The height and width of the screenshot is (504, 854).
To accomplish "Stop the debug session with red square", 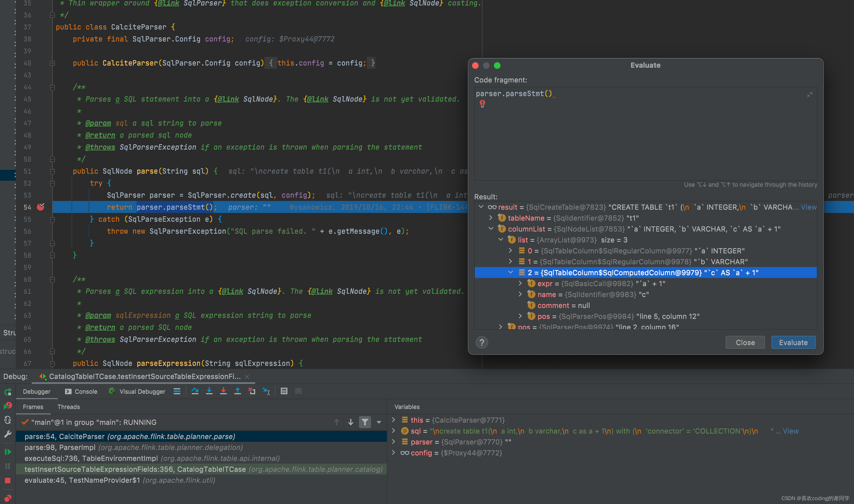I will [x=7, y=481].
